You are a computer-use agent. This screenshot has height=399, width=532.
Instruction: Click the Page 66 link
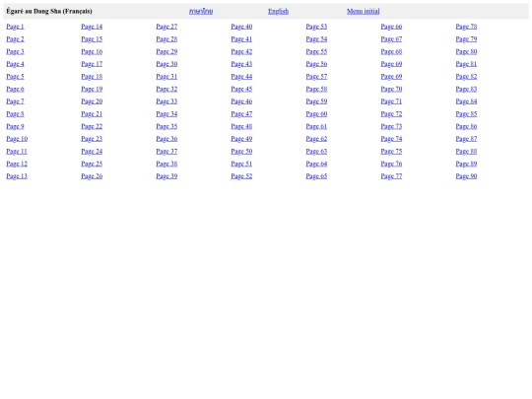391,27
